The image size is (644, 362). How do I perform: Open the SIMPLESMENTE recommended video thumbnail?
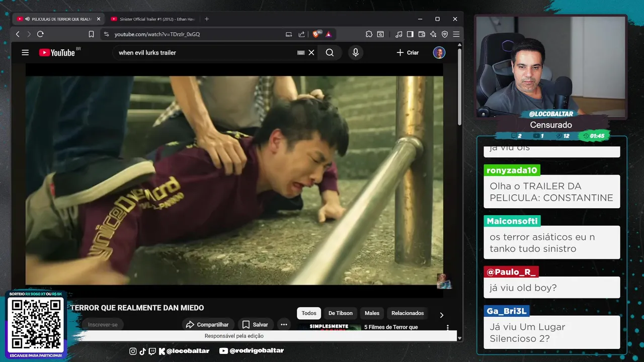pos(329,327)
